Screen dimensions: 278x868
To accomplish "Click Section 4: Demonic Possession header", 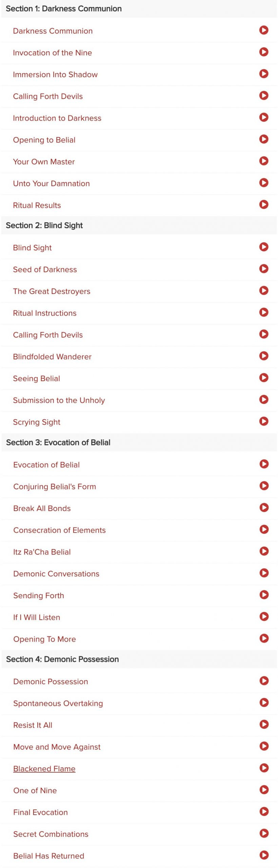I will pyautogui.click(x=139, y=659).
